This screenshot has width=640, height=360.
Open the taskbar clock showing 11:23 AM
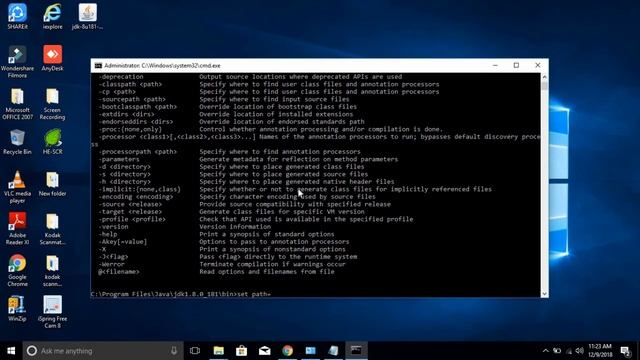600,351
